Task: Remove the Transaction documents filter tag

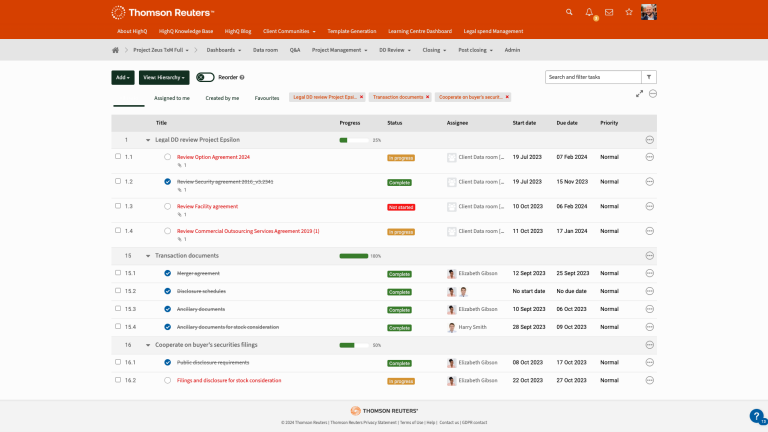Action: [428, 97]
